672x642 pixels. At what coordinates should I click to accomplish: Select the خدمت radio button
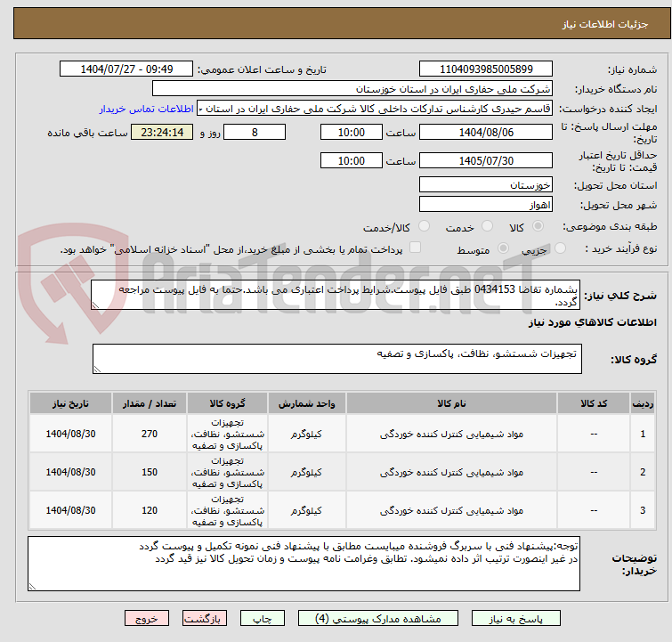click(487, 226)
